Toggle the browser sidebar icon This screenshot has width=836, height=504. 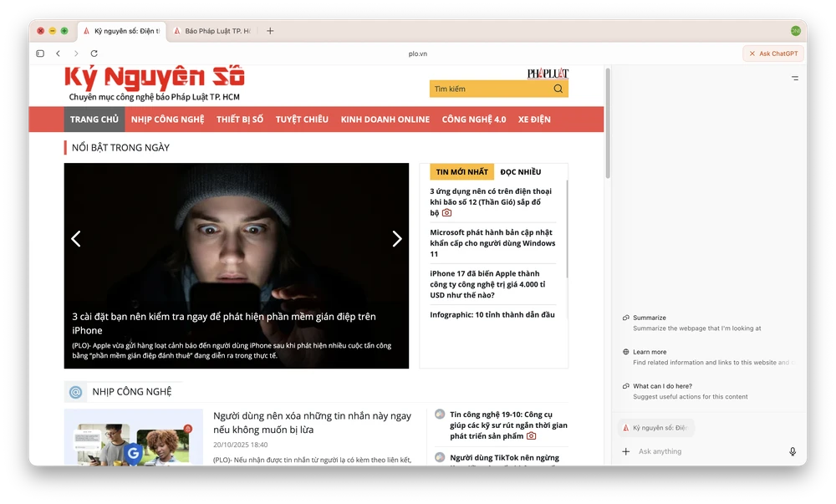coord(39,53)
